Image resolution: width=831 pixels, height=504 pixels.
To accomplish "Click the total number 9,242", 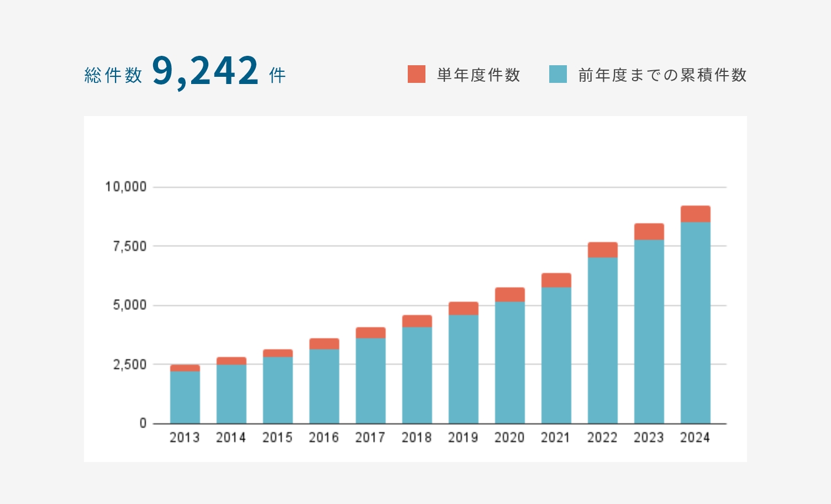I will click(205, 72).
